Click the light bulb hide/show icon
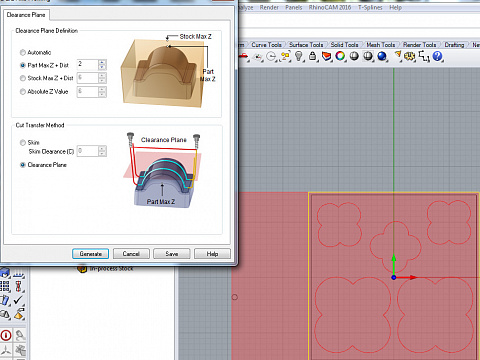Viewport: 480px width, 360px height. click(299, 56)
